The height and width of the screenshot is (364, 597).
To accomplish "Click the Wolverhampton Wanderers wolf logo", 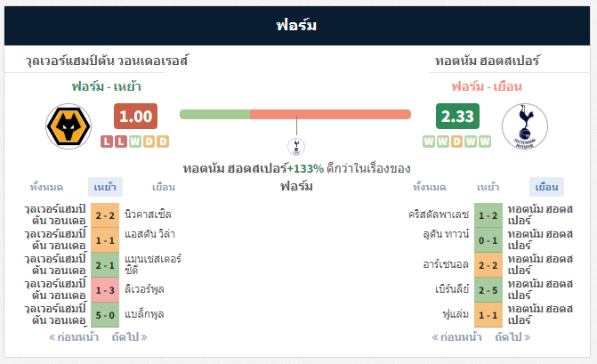I will coord(69,126).
